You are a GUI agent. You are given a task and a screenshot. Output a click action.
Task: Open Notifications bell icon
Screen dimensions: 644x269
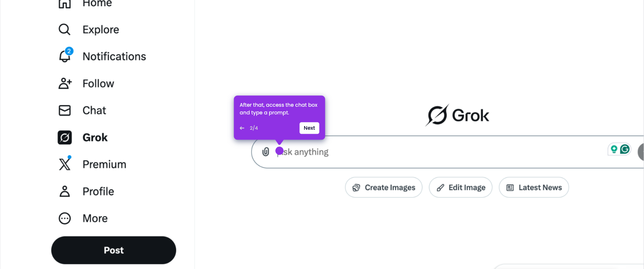pyautogui.click(x=65, y=56)
